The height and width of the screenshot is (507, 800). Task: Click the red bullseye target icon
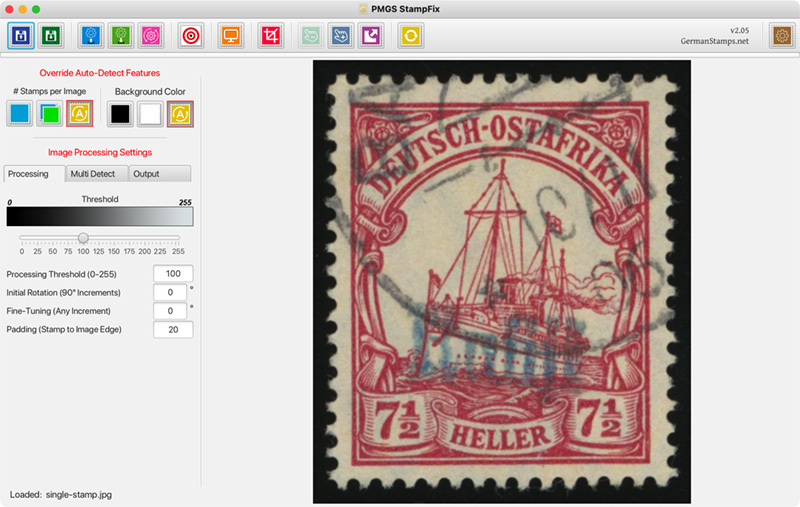point(191,36)
